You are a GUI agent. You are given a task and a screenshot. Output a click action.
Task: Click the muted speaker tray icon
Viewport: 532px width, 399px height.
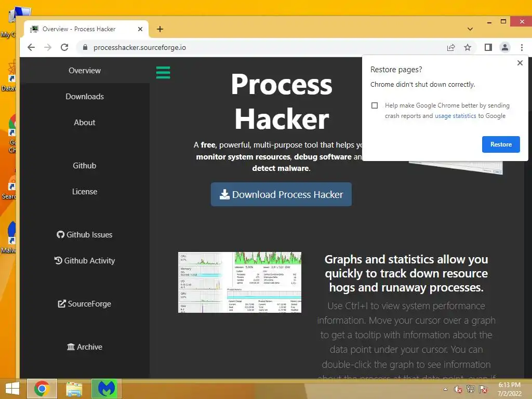click(x=458, y=389)
